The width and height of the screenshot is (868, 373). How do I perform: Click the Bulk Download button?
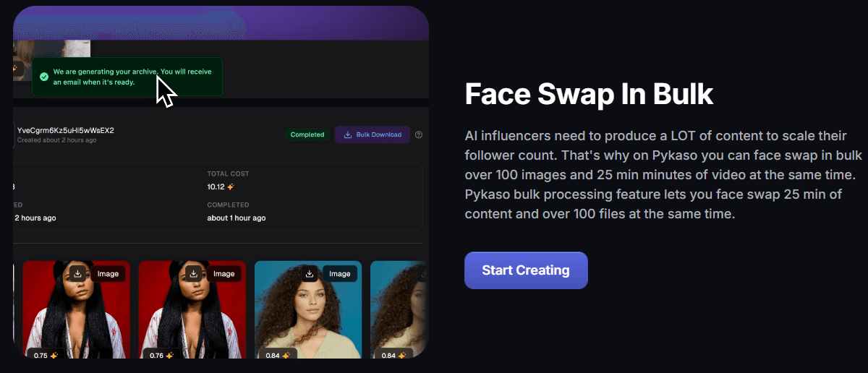pyautogui.click(x=373, y=134)
